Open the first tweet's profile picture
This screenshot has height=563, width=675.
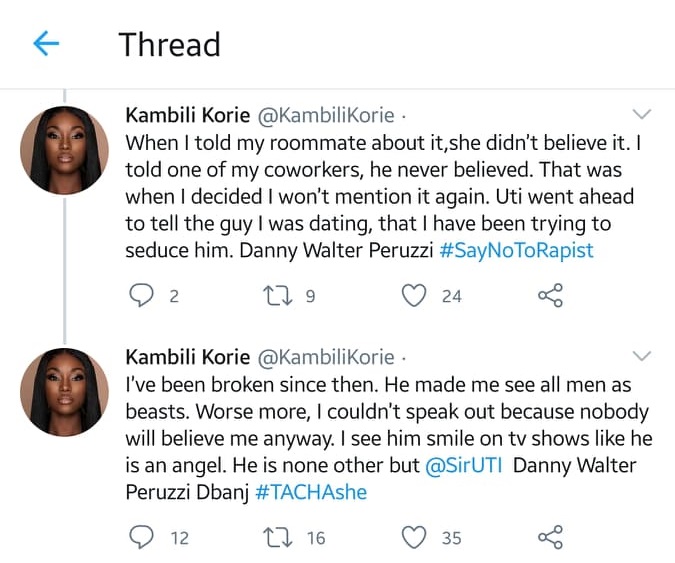coord(64,149)
